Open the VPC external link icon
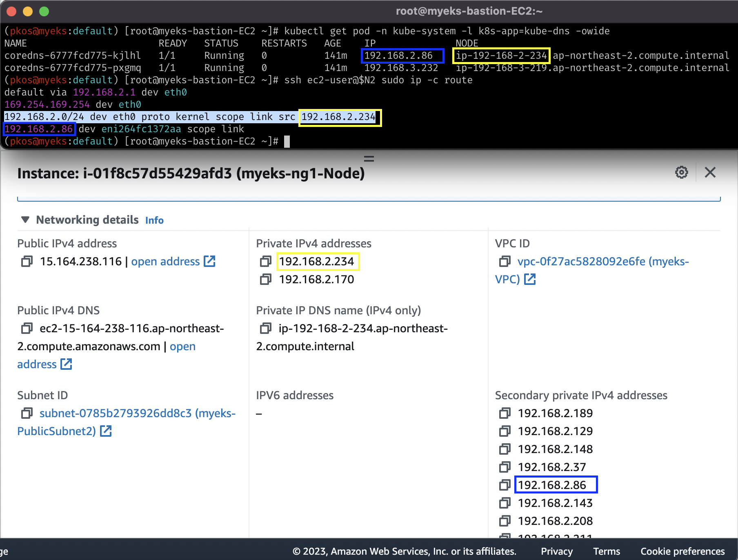 [x=530, y=279]
